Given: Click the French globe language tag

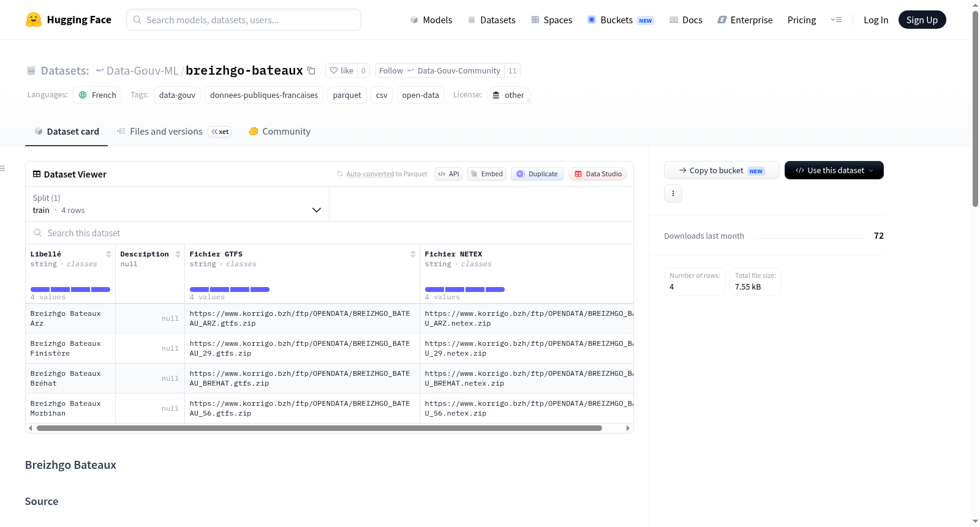Looking at the screenshot, I should coord(97,95).
